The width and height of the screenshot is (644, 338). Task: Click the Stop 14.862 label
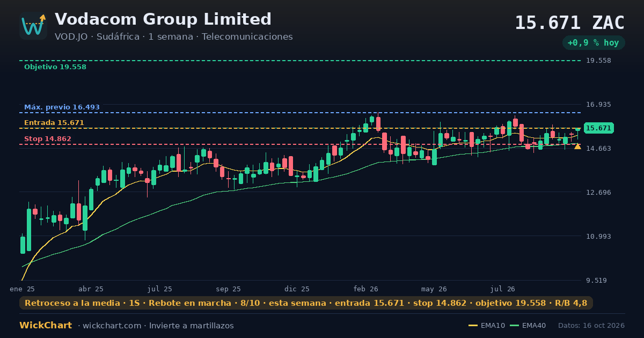(x=48, y=139)
